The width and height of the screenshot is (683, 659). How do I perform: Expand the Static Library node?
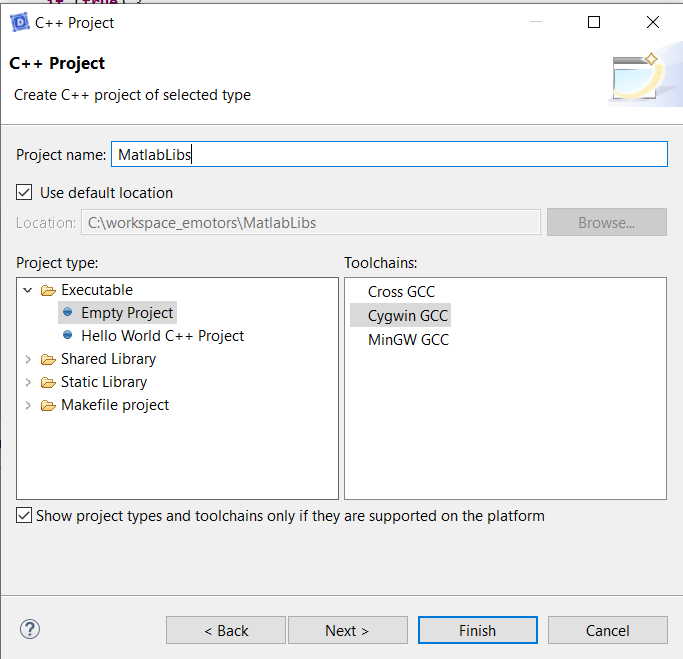pyautogui.click(x=28, y=382)
